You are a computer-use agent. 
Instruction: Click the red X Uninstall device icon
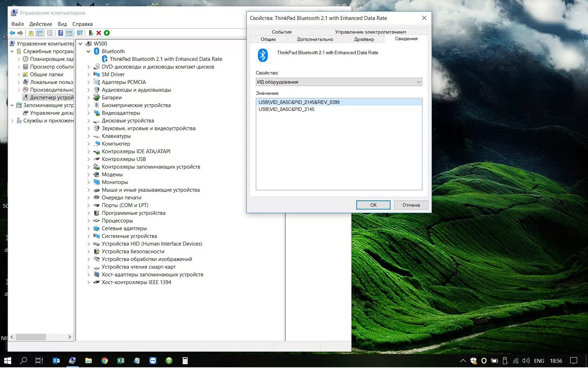coord(99,33)
